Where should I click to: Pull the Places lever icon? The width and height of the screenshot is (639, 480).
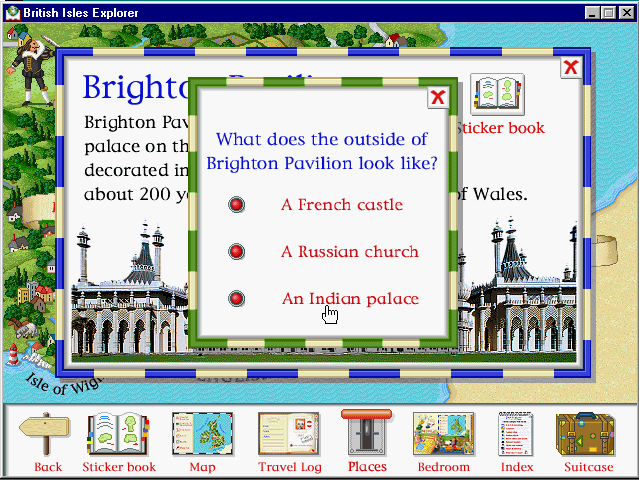point(367,432)
